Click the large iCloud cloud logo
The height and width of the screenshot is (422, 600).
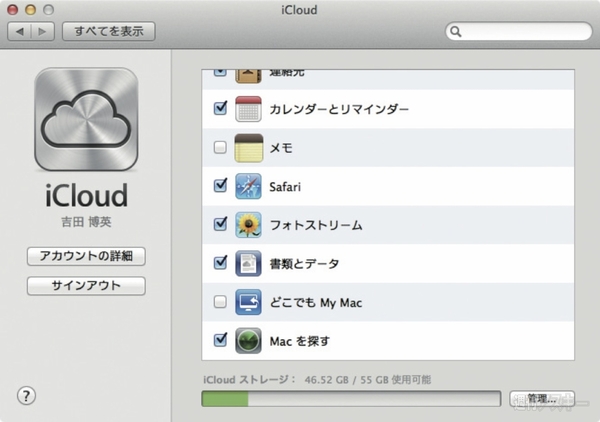[x=86, y=119]
